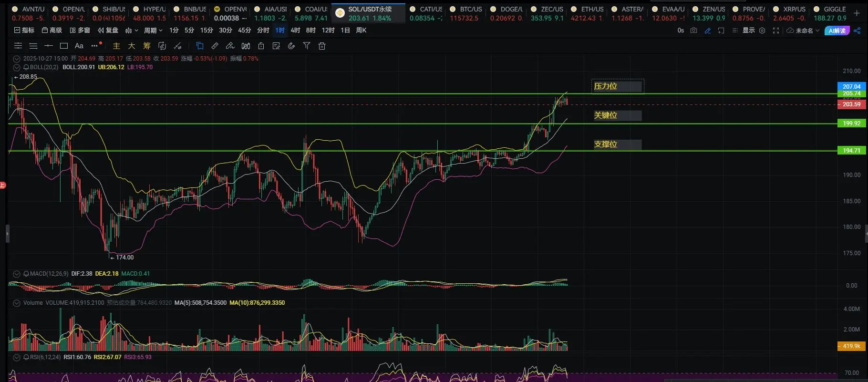Select the parallel lines drawing tool
This screenshot has width=868, height=382.
pyautogui.click(x=33, y=46)
